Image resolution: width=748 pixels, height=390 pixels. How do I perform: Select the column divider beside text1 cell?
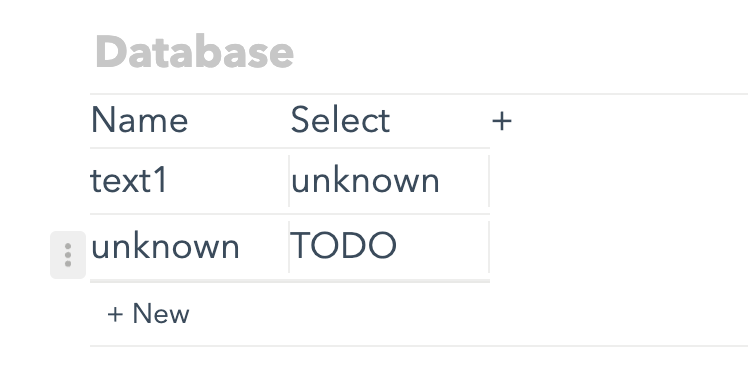(x=289, y=181)
